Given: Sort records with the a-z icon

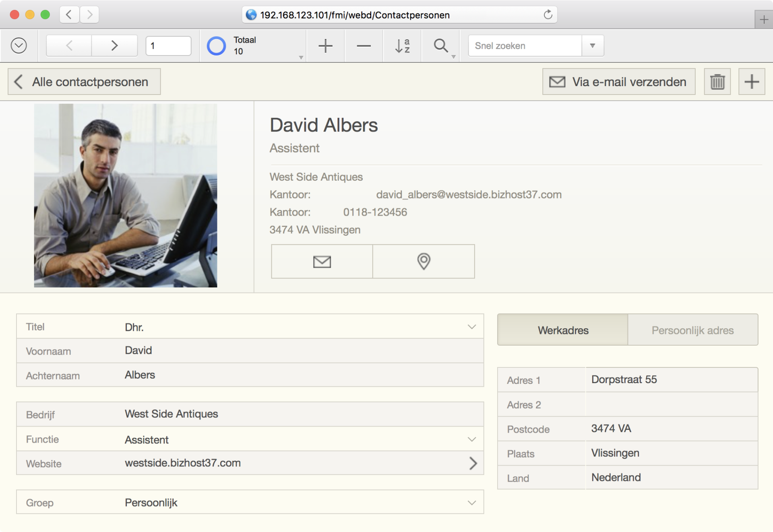Looking at the screenshot, I should (x=402, y=45).
